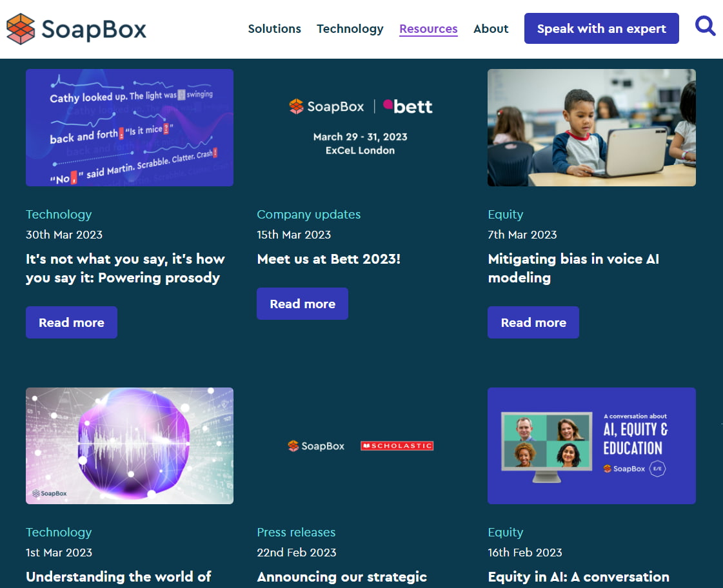The height and width of the screenshot is (588, 723).
Task: Open Equity in AI: A conversation title
Action: point(579,577)
